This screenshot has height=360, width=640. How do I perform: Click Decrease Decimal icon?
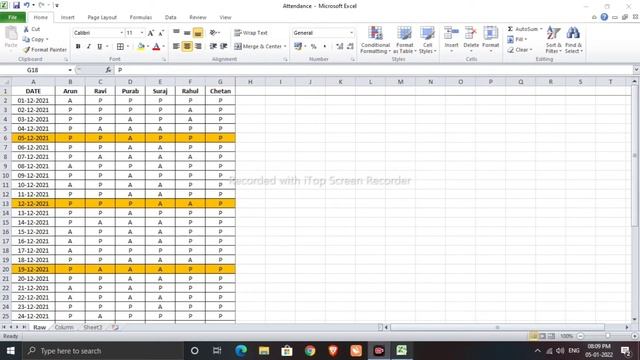pyautogui.click(x=350, y=47)
